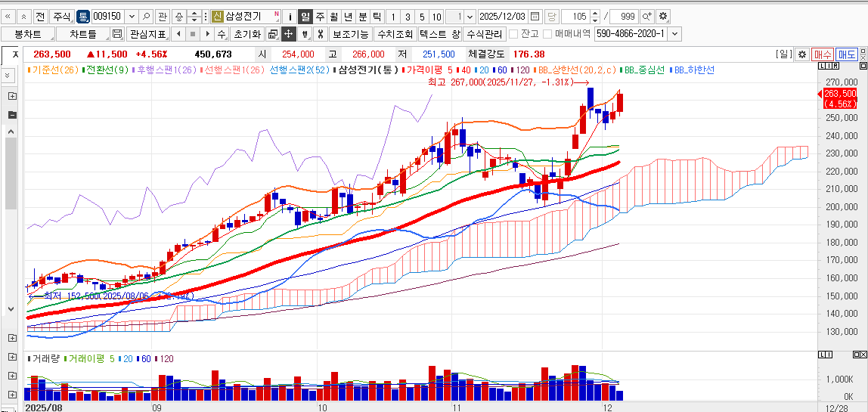This screenshot has width=868, height=412.
Task: Select the crosshair cursor tool
Action: point(288,34)
